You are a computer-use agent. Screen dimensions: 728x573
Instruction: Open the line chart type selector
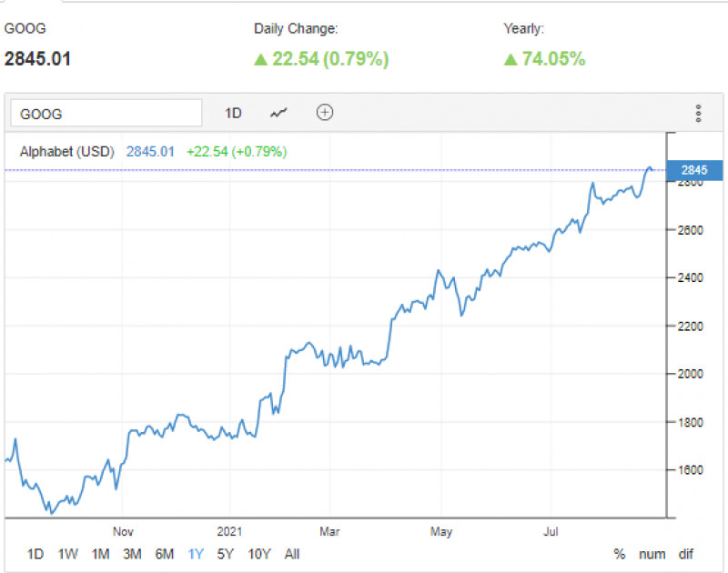click(278, 113)
